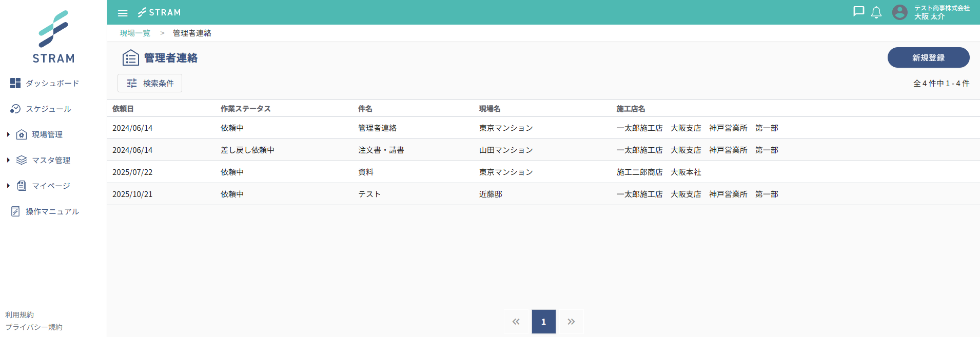Viewport: 980px width, 337px height.
Task: Click the 2025/07/22 date cell
Action: (x=132, y=172)
